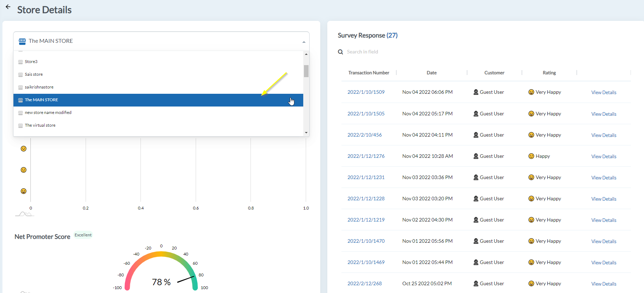The width and height of the screenshot is (644, 293).
Task: Open transaction 2022/1/10/1509 link
Action: pos(366,92)
